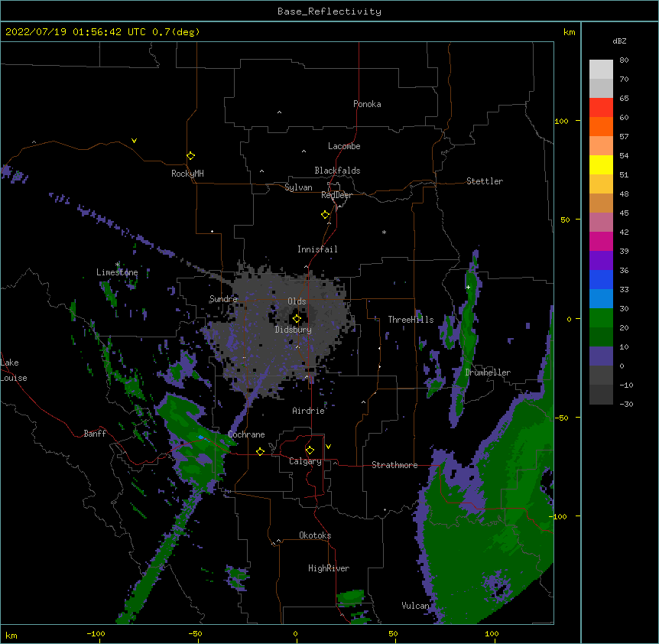659x644 pixels.
Task: Select the yellow diamond marker between Olds and Didsbury
Action: [297, 319]
